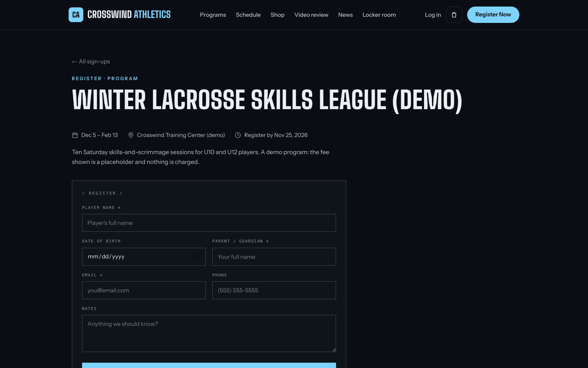Open the Programs menu item

pos(213,15)
